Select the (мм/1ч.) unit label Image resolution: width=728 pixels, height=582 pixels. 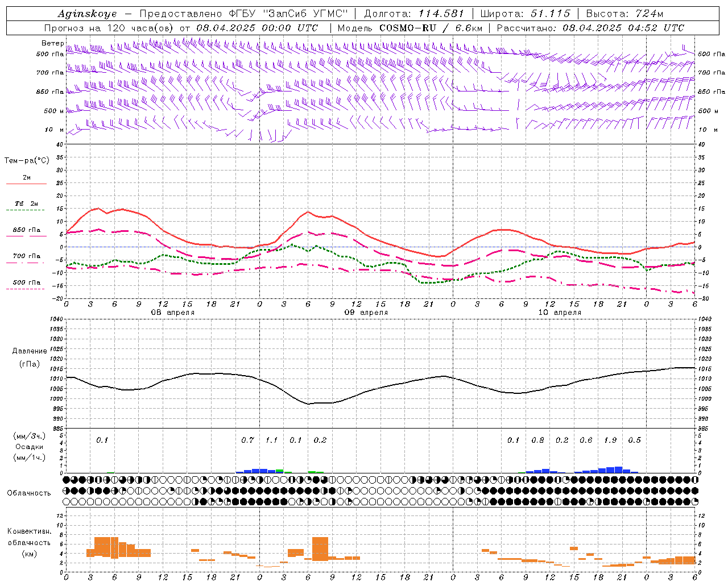click(30, 458)
